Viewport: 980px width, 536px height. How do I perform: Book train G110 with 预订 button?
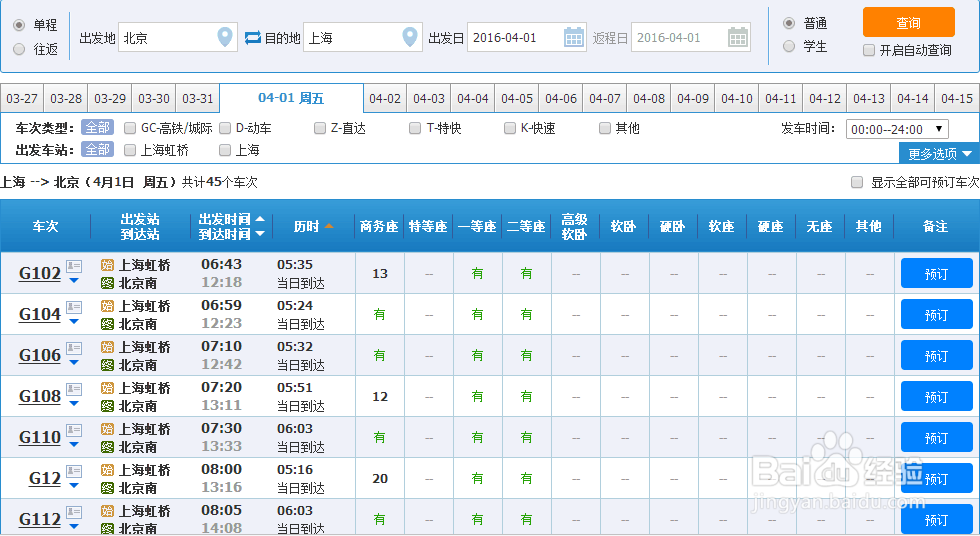(x=936, y=437)
